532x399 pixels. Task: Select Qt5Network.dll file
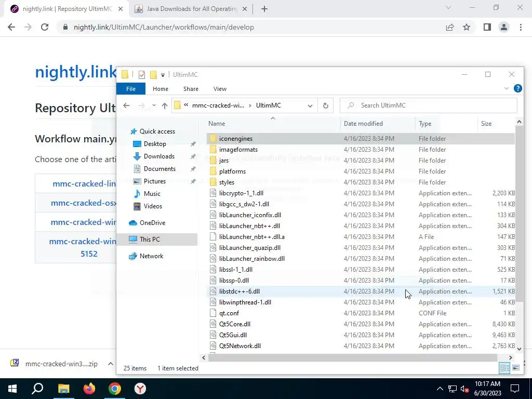click(361, 346)
